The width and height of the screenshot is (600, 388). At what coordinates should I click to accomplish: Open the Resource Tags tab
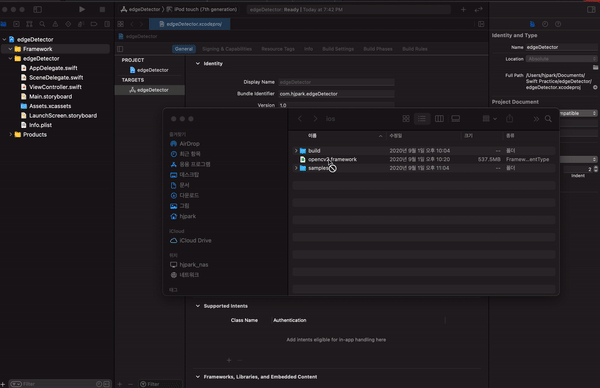[x=278, y=49]
